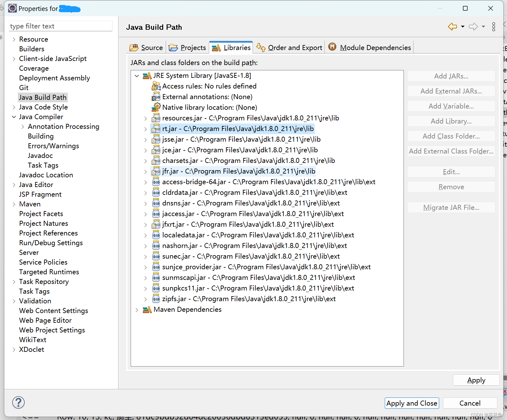
Task: Click the localedata.jar icon
Action: [x=156, y=235]
